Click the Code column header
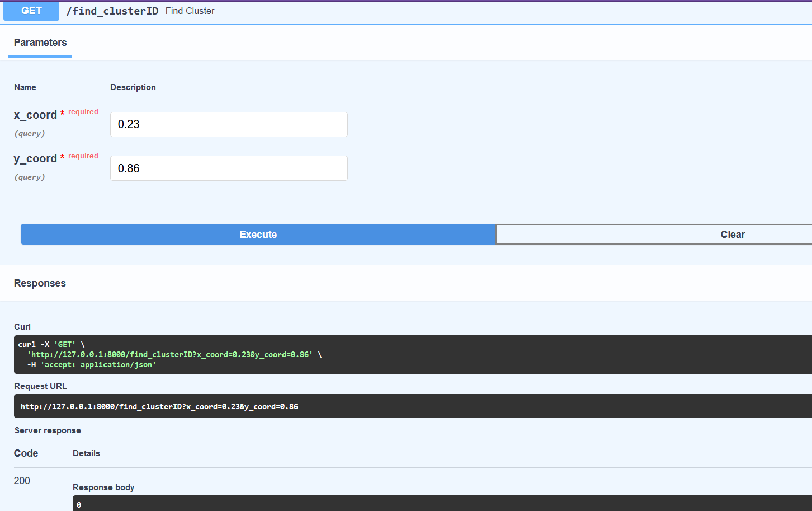 [26, 453]
